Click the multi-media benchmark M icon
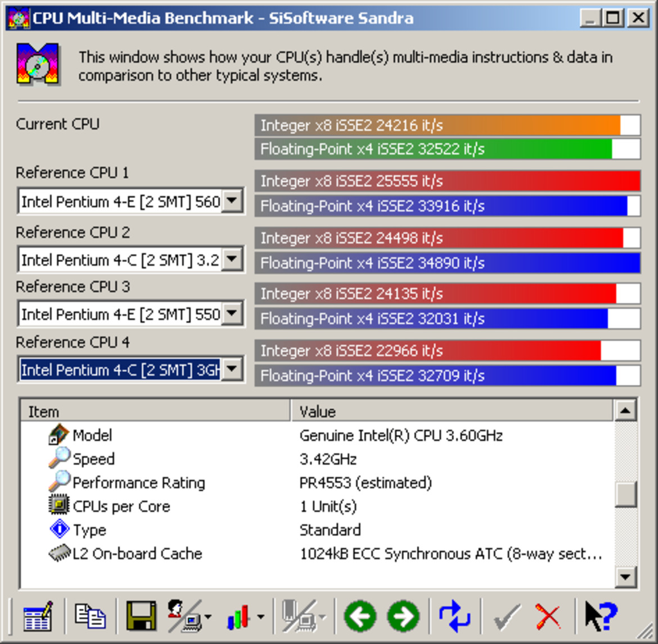Image resolution: width=658 pixels, height=644 pixels. point(38,64)
